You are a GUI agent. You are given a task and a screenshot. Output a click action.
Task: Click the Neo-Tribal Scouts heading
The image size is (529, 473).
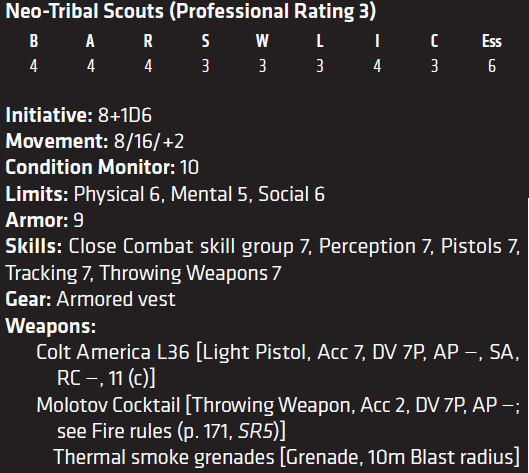[191, 11]
